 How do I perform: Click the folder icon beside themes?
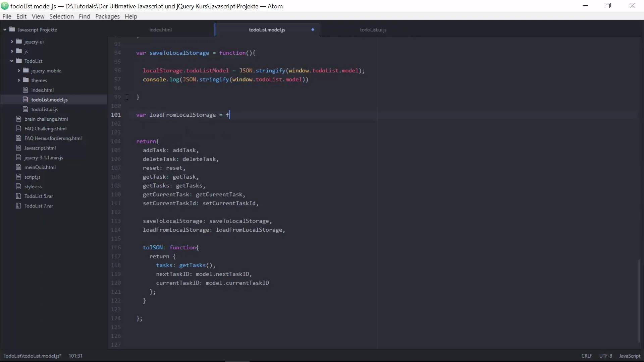26,80
